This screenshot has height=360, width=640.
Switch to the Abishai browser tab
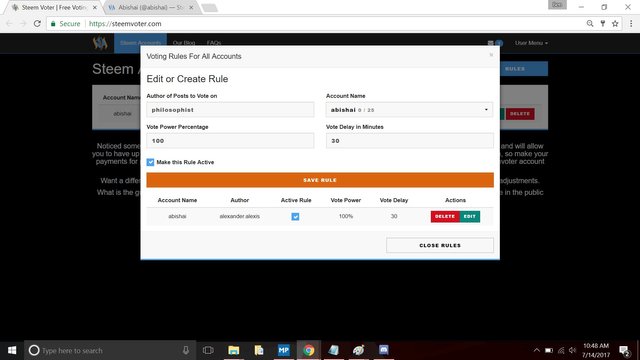[x=150, y=7]
